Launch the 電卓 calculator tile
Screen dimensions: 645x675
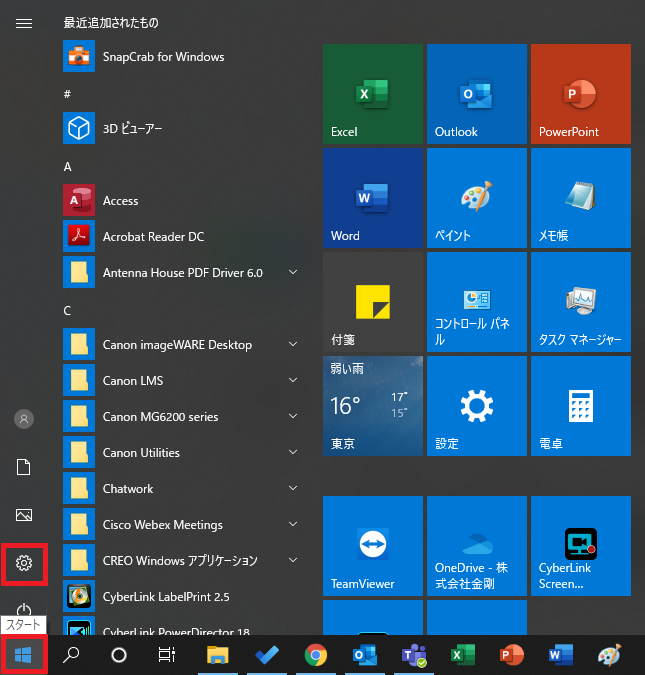coord(581,406)
